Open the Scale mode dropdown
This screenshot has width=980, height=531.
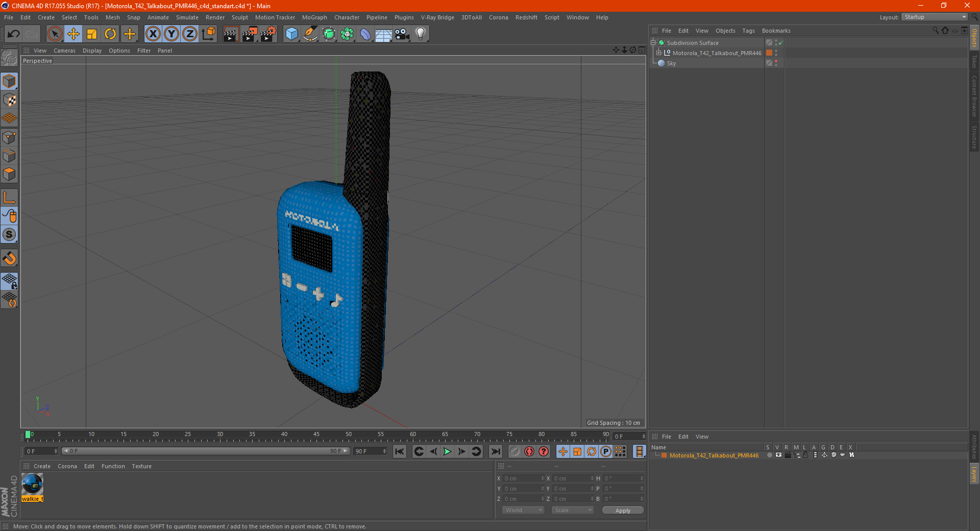(573, 510)
